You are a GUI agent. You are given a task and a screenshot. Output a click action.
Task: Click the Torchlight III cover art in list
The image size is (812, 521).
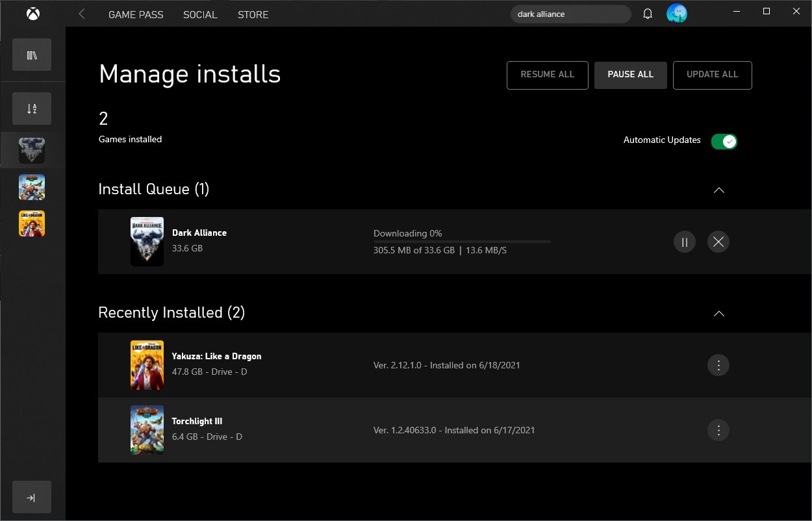point(147,430)
